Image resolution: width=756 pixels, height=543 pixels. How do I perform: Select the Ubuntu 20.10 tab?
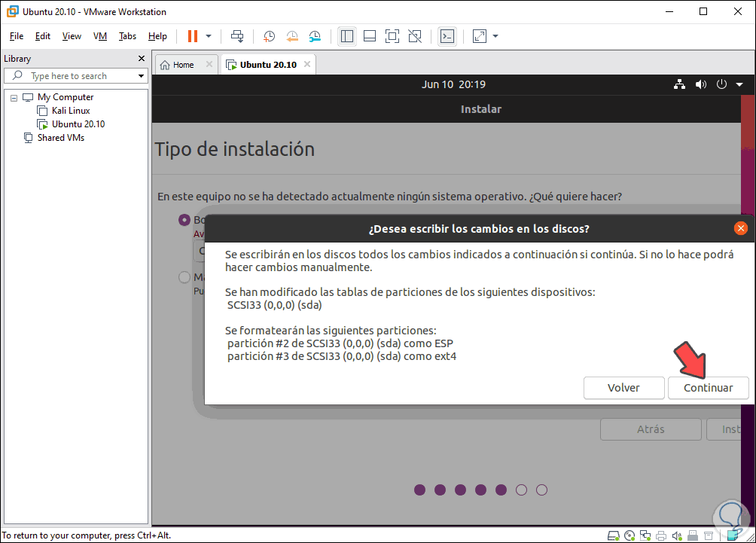(x=267, y=65)
